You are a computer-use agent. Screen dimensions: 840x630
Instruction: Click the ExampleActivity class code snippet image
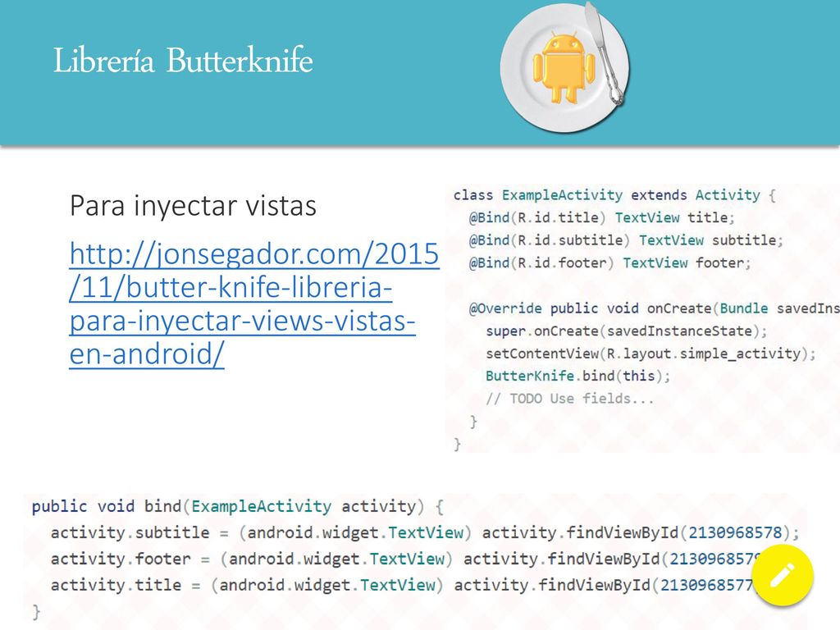tap(642, 319)
